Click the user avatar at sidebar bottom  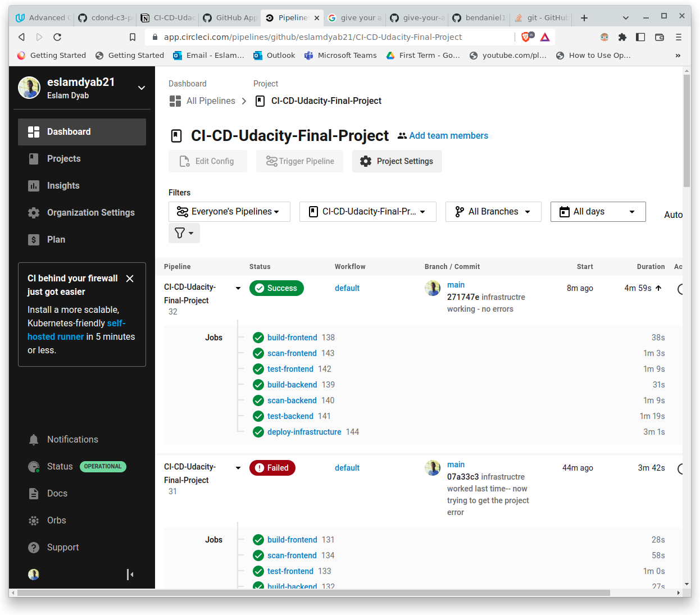pyautogui.click(x=34, y=575)
